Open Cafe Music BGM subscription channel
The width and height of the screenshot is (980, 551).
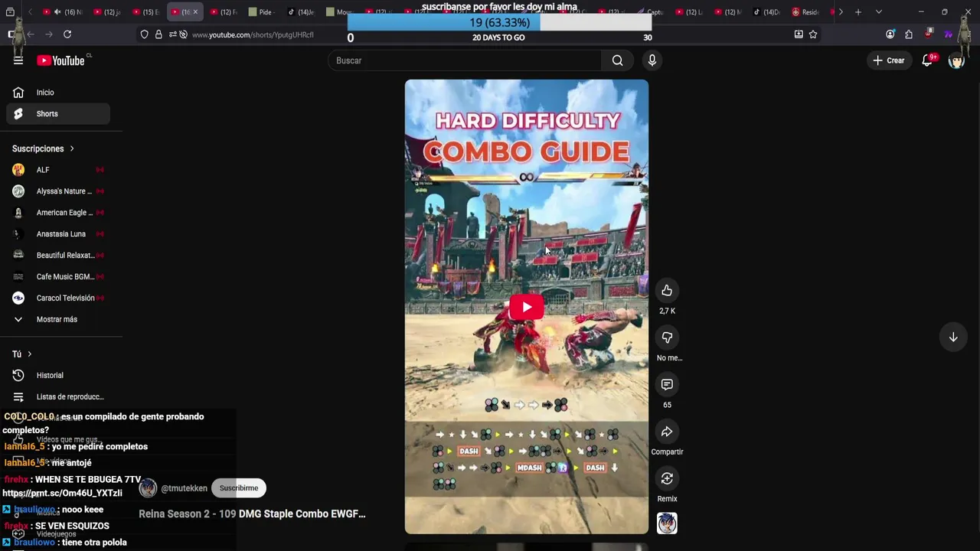point(58,277)
